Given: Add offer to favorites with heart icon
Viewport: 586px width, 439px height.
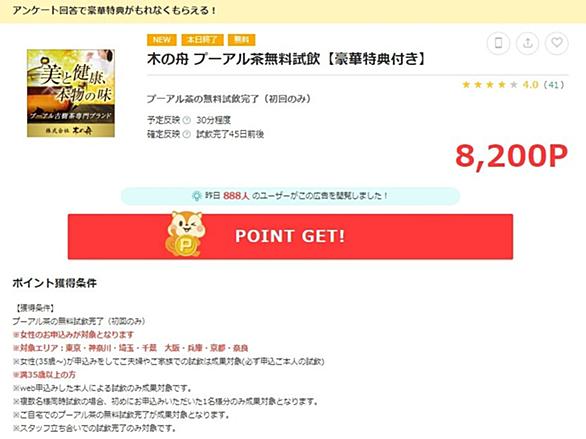Looking at the screenshot, I should tap(557, 43).
